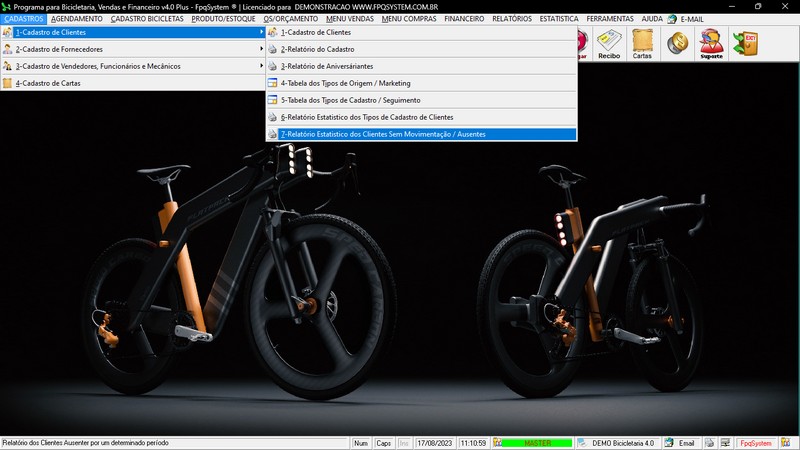The width and height of the screenshot is (800, 450).
Task: Open the FERRAMENTAS menu
Action: (610, 19)
